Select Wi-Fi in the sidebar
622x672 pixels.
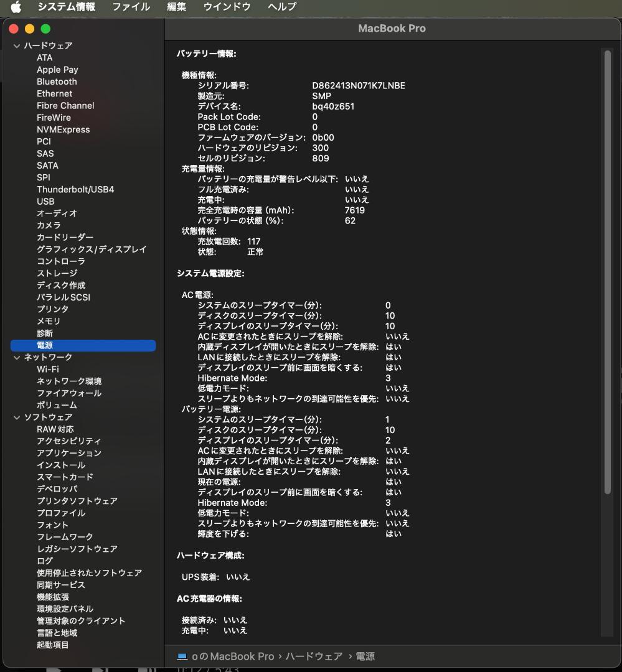pos(48,370)
